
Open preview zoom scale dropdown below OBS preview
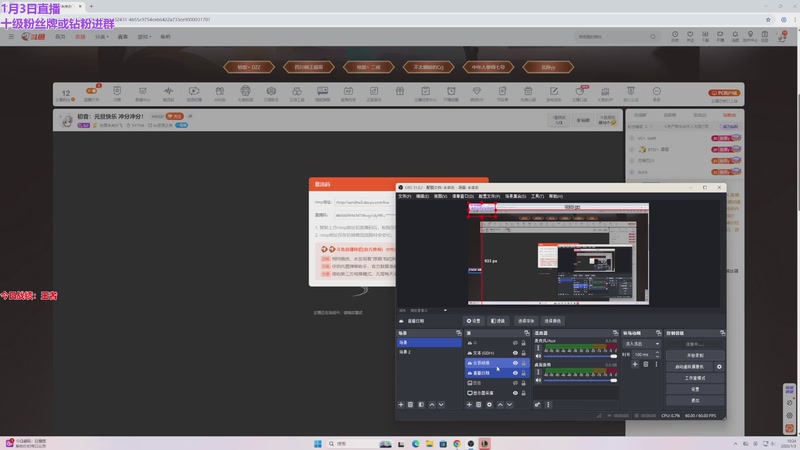[445, 310]
